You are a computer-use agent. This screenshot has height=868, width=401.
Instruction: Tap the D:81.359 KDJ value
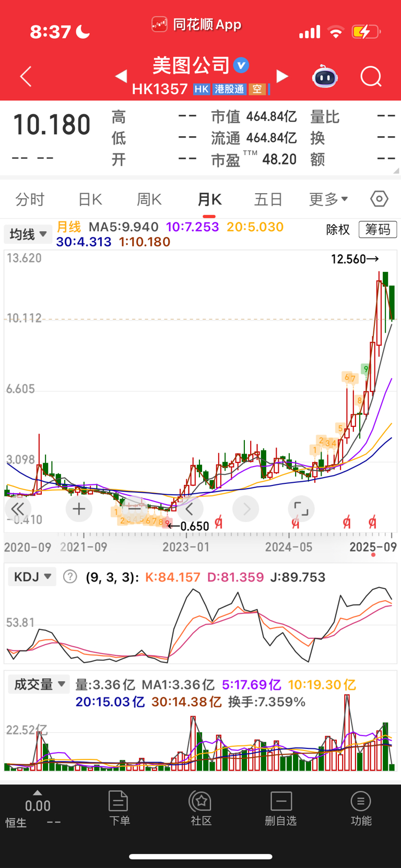point(235,577)
